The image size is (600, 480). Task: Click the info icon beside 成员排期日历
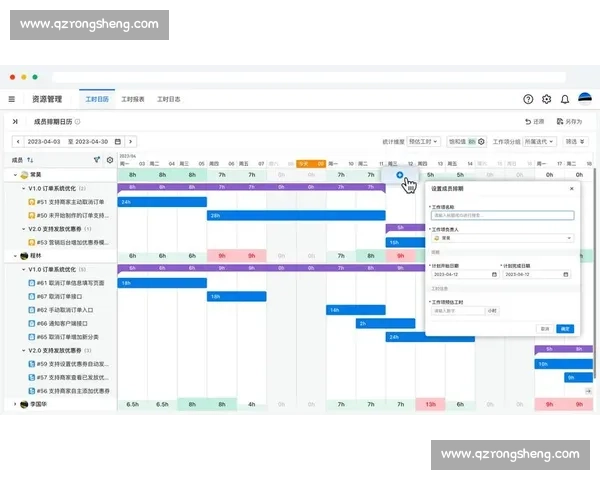[78, 122]
